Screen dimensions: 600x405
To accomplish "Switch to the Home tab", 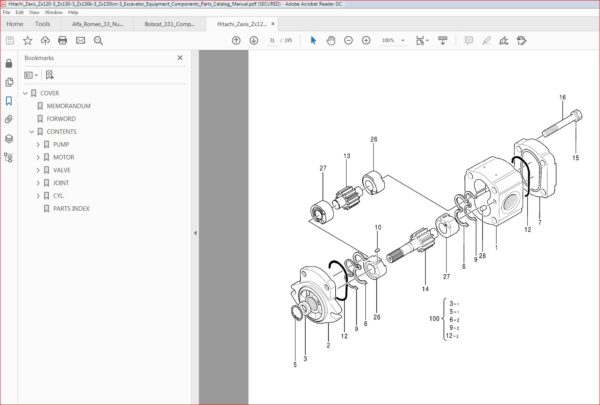I will 15,24.
